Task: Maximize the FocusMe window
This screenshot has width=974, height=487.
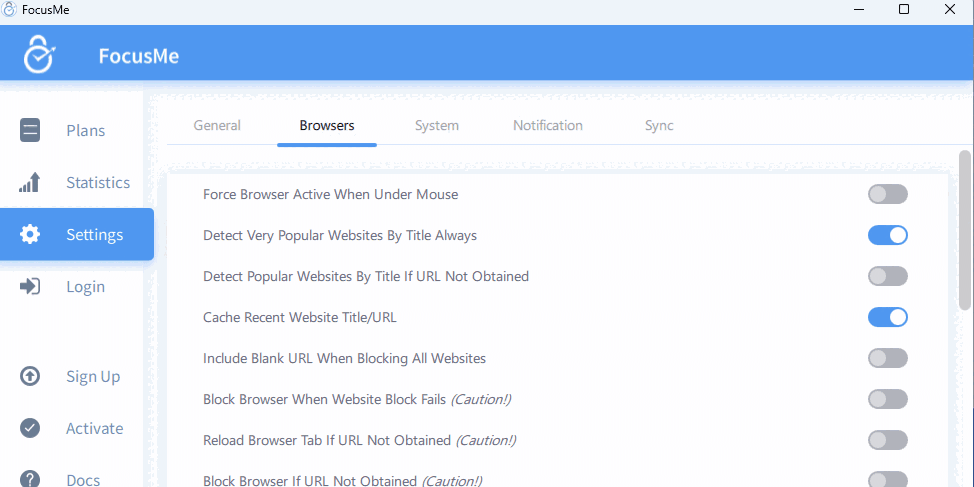Action: [904, 9]
